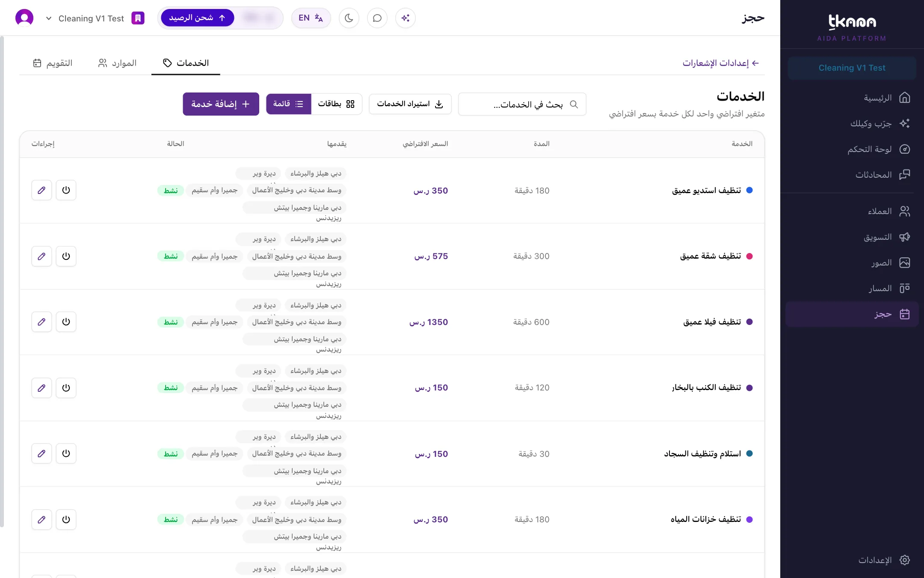Open الصور images in the sidebar
The height and width of the screenshot is (578, 924).
click(x=851, y=262)
